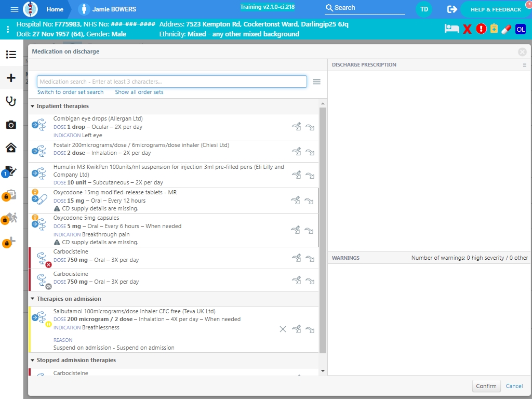Click the therapy list scrollbar thumb

pyautogui.click(x=323, y=231)
